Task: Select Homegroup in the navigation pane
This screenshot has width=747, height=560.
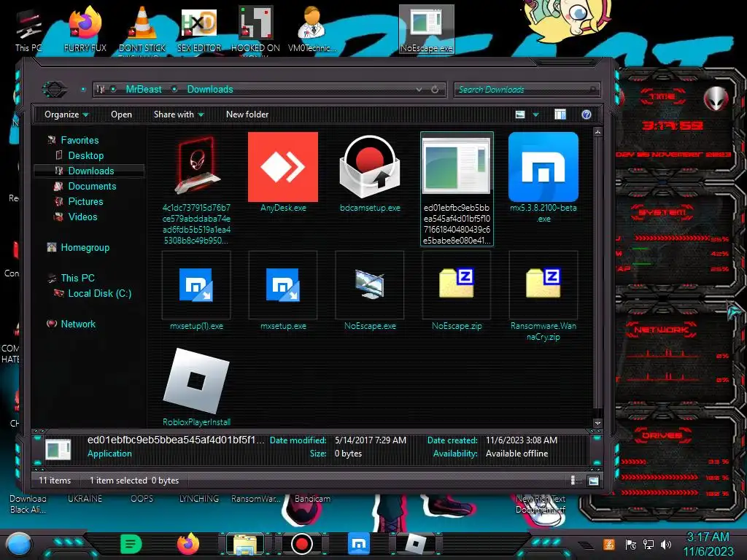Action: [85, 247]
